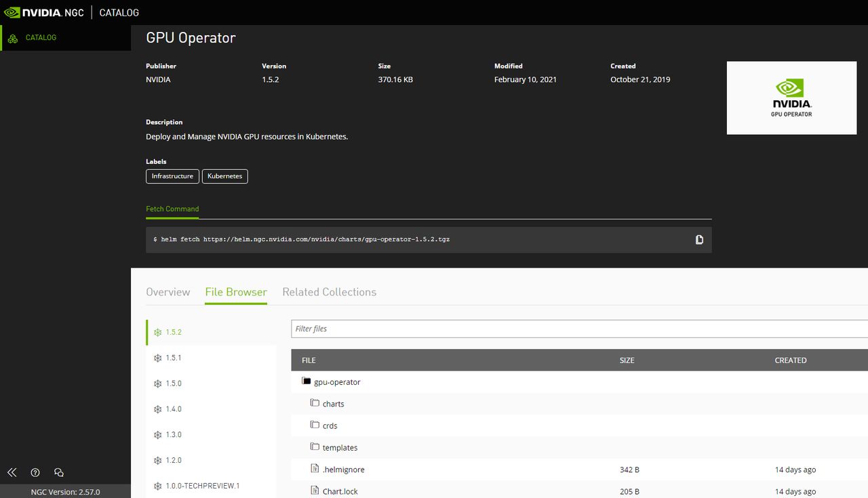Select version 1.4.0 in list
This screenshot has height=498, width=868.
173,409
